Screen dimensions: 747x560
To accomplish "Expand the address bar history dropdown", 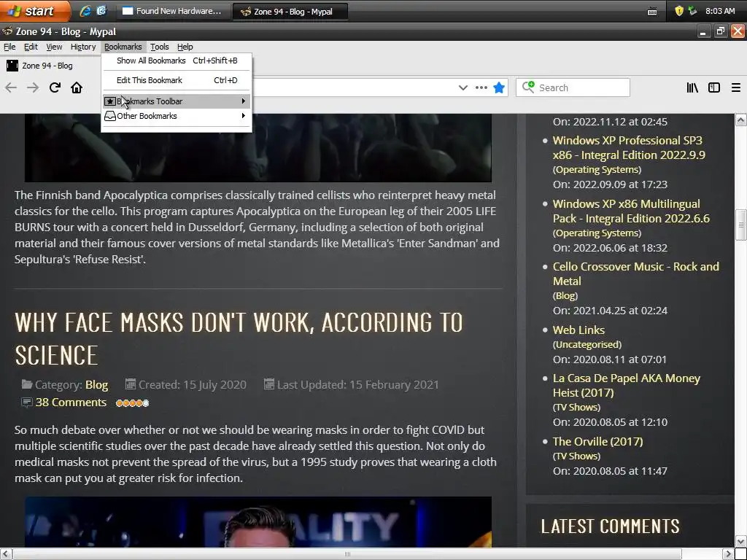I will [462, 87].
